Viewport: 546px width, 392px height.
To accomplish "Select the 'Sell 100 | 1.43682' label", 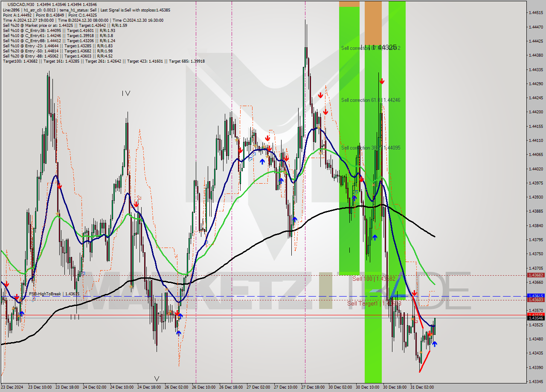I will tap(374, 279).
